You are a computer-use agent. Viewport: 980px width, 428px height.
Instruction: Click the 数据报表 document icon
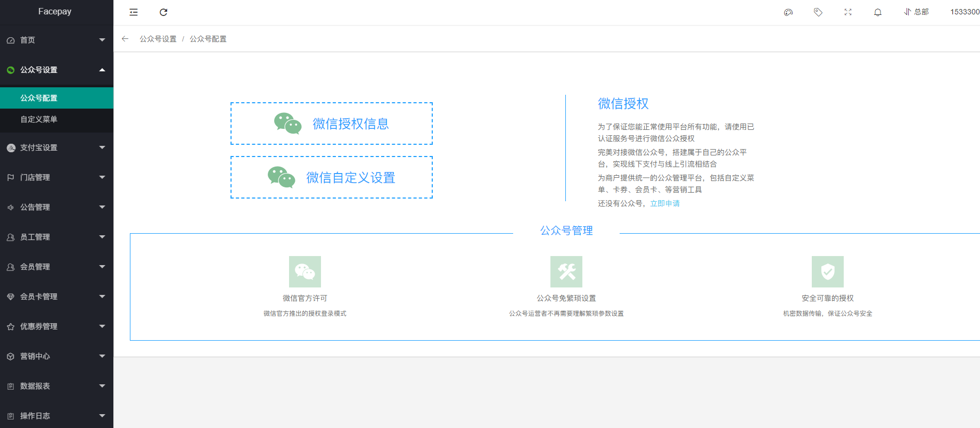(11, 386)
